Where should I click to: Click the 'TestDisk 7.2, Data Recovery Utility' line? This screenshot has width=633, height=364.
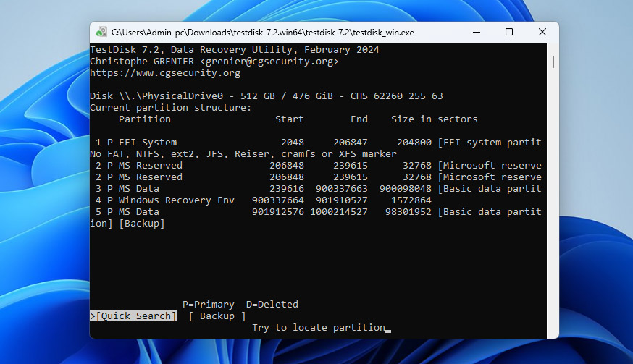[235, 50]
